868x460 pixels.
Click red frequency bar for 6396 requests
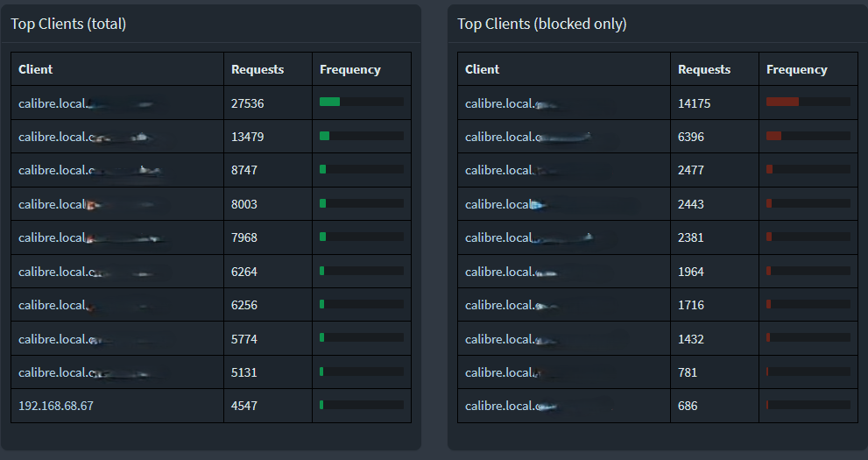pyautogui.click(x=774, y=136)
